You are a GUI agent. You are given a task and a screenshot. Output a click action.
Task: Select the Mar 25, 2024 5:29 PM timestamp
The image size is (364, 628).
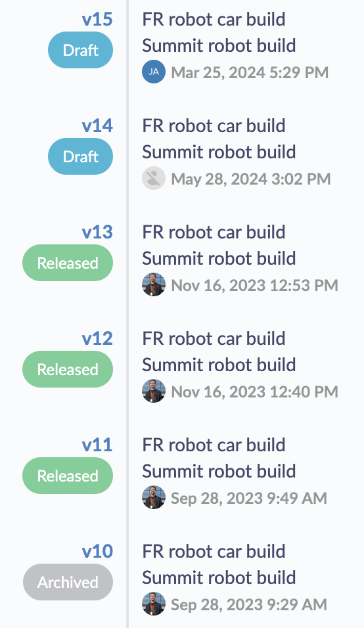[x=250, y=73]
